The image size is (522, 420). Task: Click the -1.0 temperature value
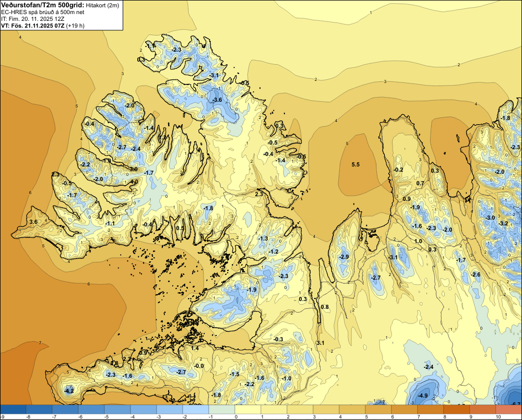[286, 378]
